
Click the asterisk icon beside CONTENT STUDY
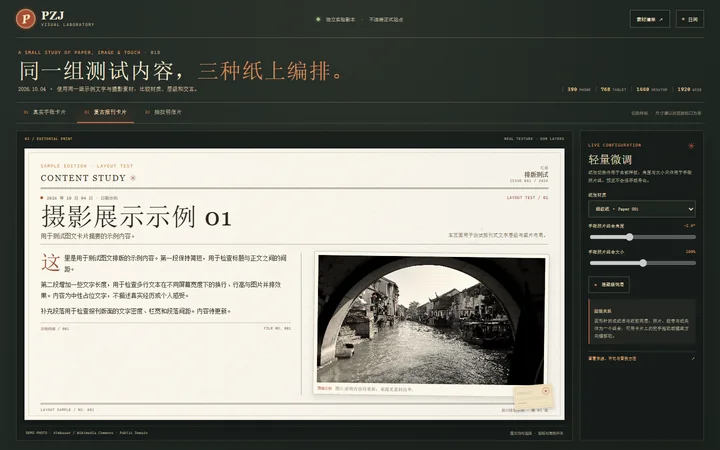133,178
